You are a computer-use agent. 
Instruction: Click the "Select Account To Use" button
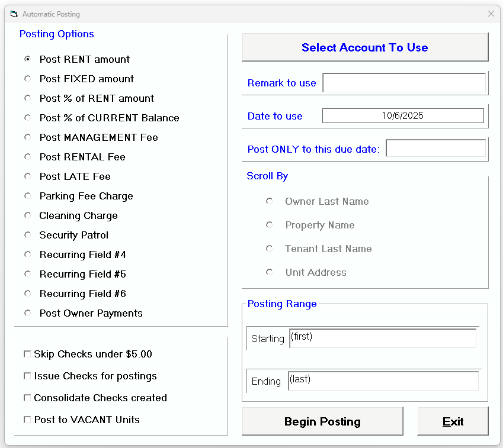[x=364, y=47]
